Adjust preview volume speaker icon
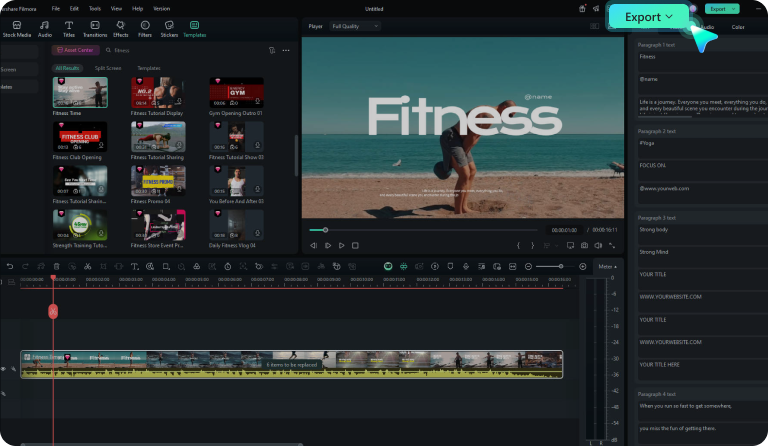This screenshot has height=446, width=768. [598, 245]
